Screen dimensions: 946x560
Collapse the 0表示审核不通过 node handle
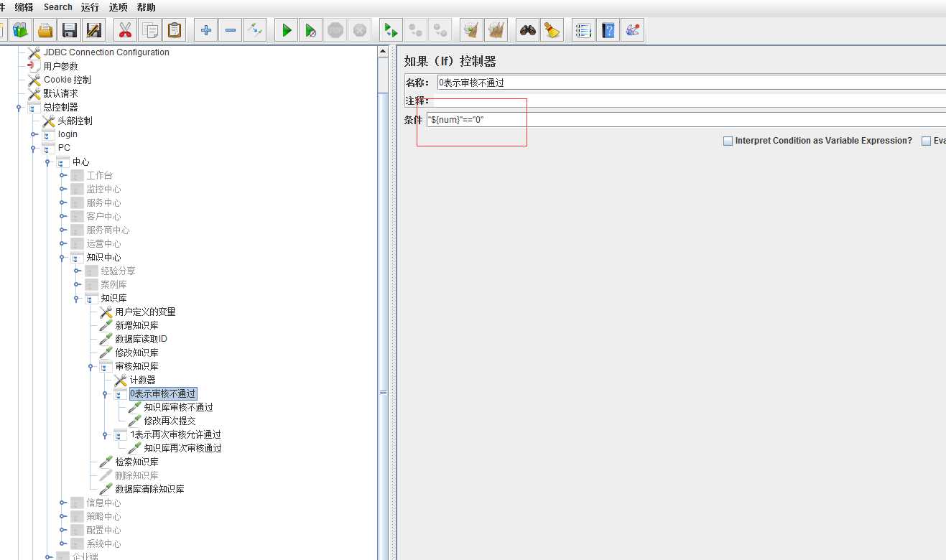(x=106, y=394)
